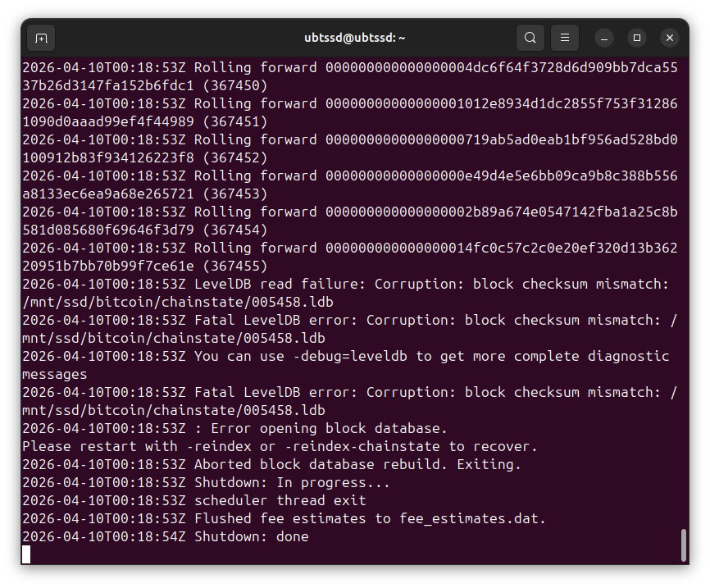This screenshot has height=588, width=710.
Task: Click the "Shutdown: done" line
Action: (251, 536)
